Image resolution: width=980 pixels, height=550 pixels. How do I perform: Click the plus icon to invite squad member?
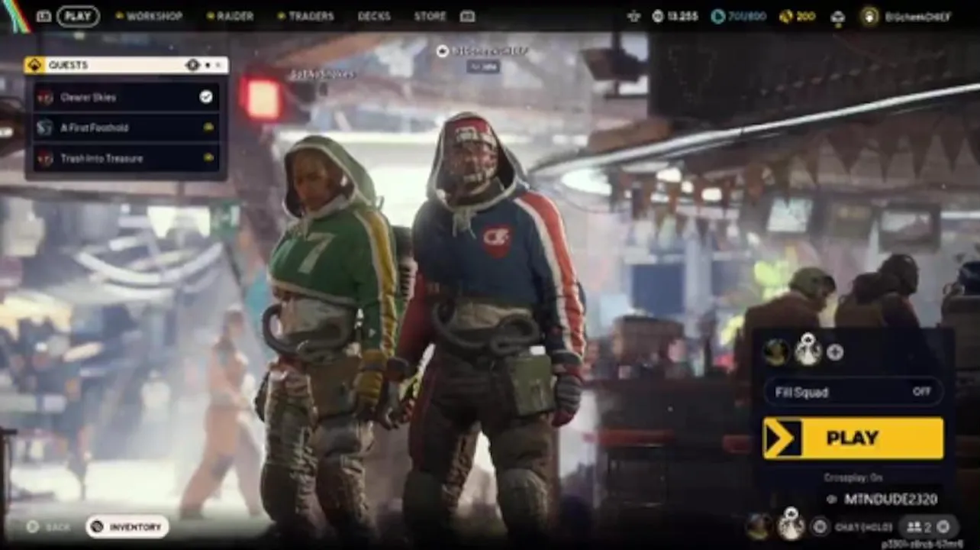[x=835, y=352]
